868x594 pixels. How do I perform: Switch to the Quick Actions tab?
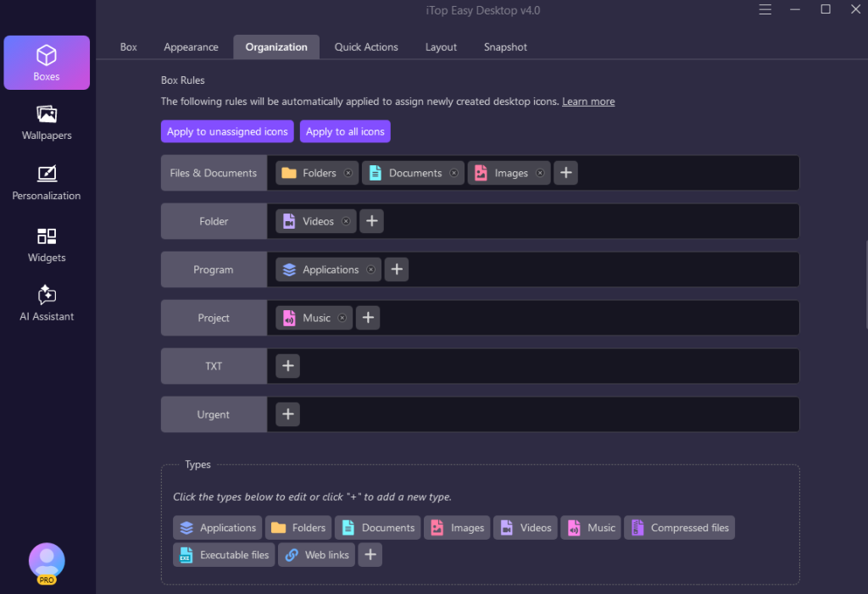pos(366,47)
